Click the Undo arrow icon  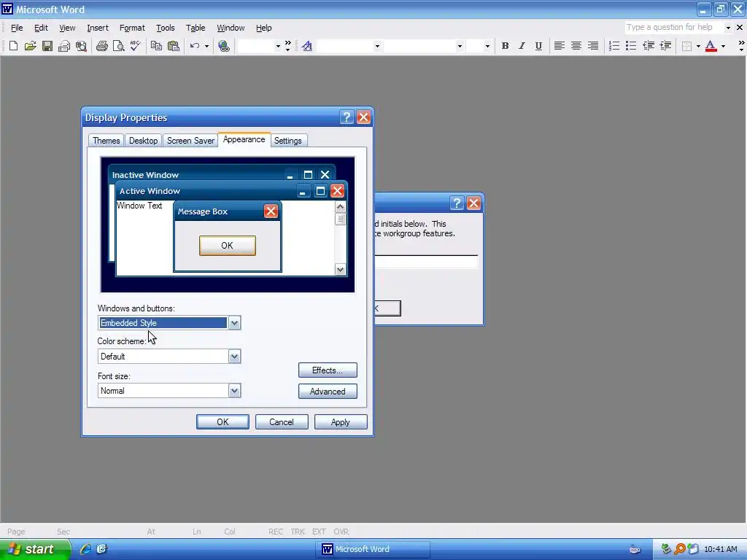[194, 46]
